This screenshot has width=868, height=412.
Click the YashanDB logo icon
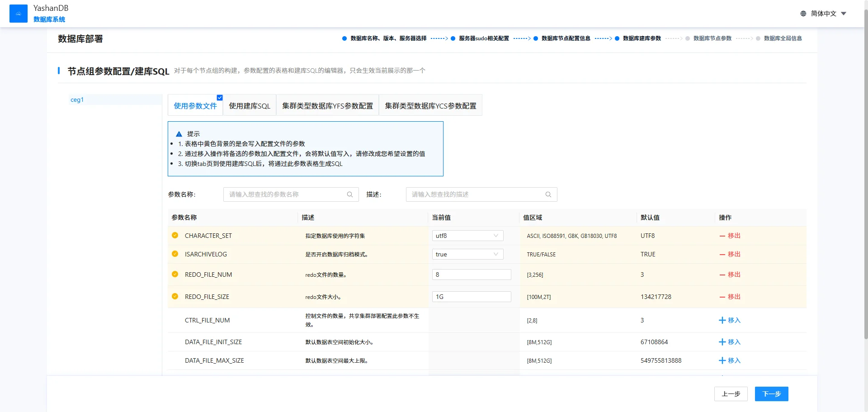click(x=19, y=14)
